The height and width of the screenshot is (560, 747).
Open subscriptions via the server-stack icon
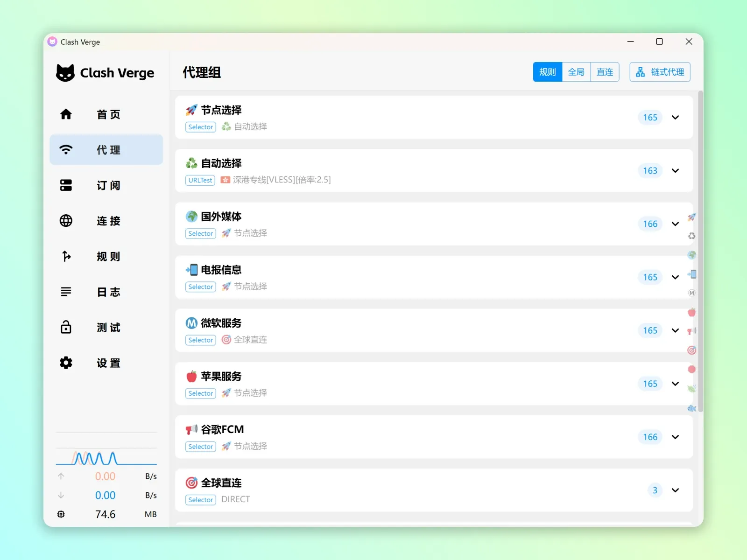point(66,185)
